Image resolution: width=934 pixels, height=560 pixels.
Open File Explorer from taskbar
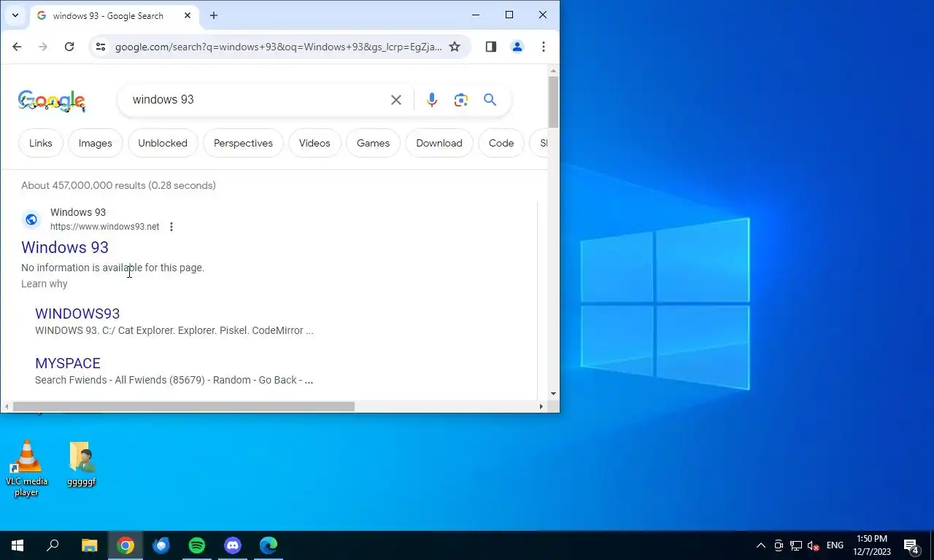click(x=89, y=545)
